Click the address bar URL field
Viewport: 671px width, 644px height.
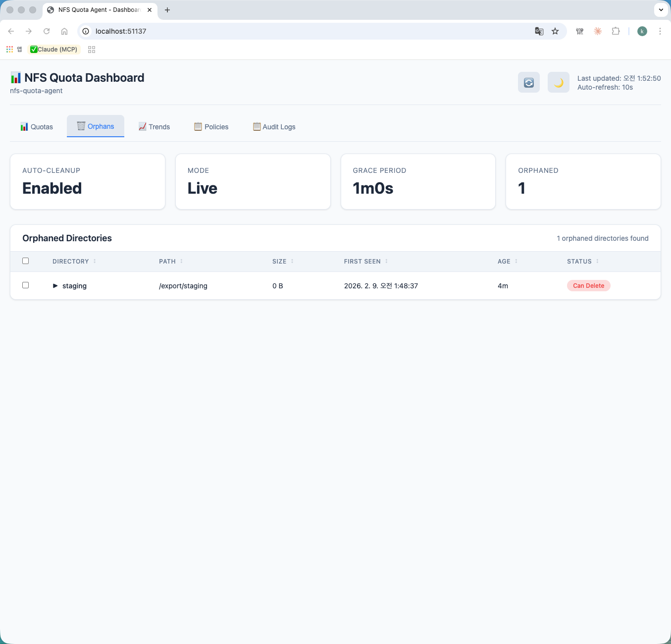coord(297,31)
